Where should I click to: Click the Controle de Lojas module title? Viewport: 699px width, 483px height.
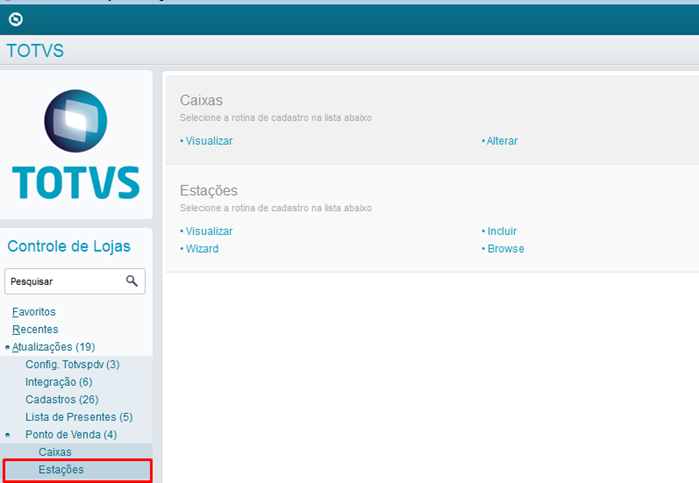click(x=69, y=246)
